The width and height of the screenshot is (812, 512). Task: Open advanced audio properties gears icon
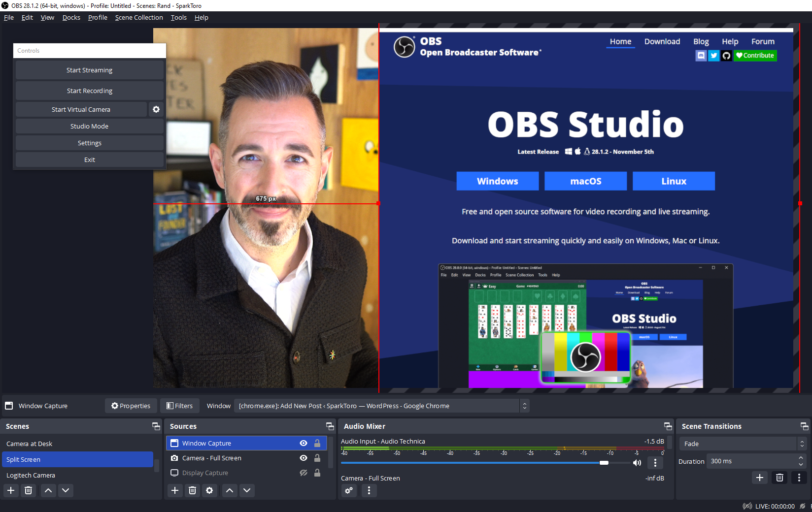(349, 490)
